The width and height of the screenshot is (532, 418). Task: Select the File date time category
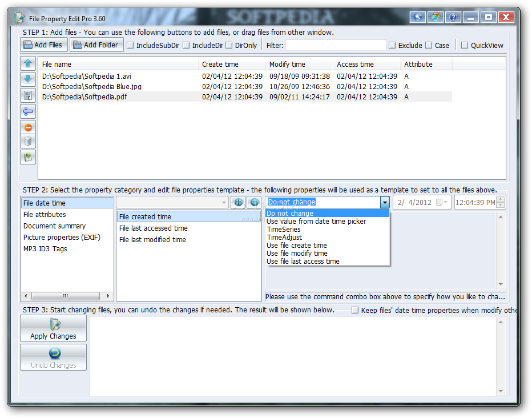pos(67,203)
